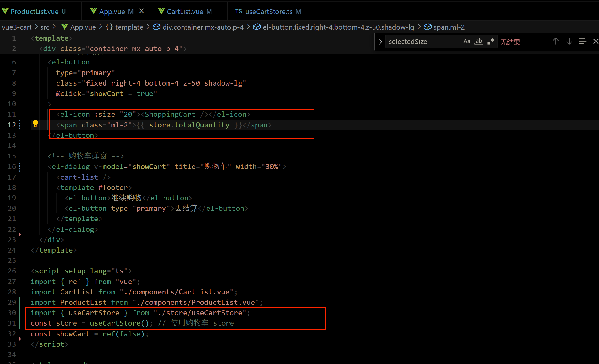Click TS icon on useCartStore.ts tab
Image resolution: width=599 pixels, height=364 pixels.
[238, 11]
